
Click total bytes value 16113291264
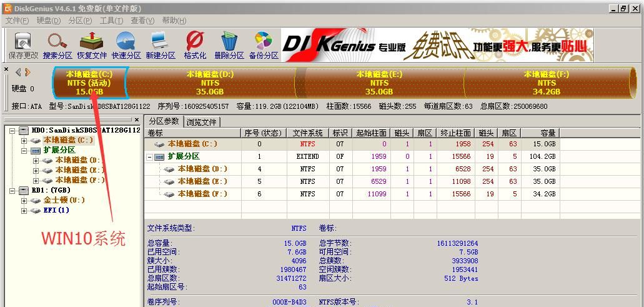[x=457, y=244]
